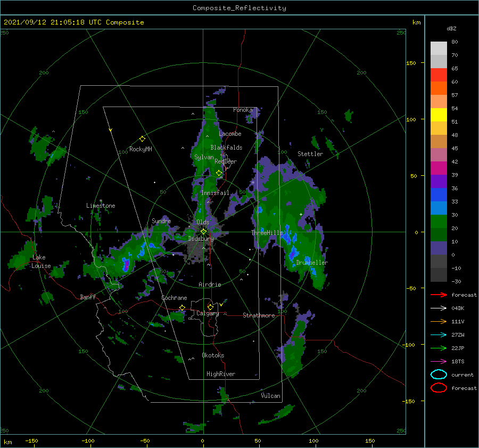
Task: Click the magenta 18TS arrow icon
Action: coord(439,362)
